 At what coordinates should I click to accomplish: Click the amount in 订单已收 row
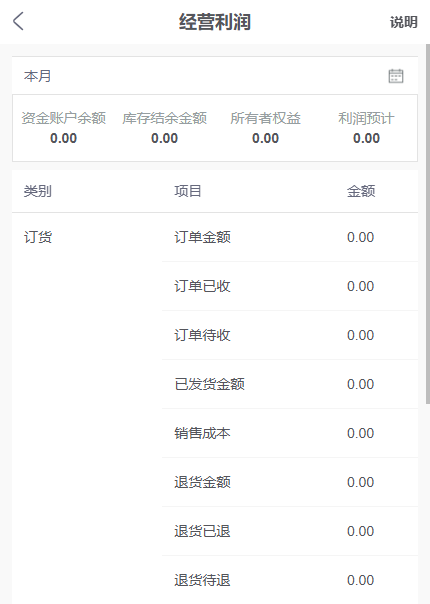361,286
